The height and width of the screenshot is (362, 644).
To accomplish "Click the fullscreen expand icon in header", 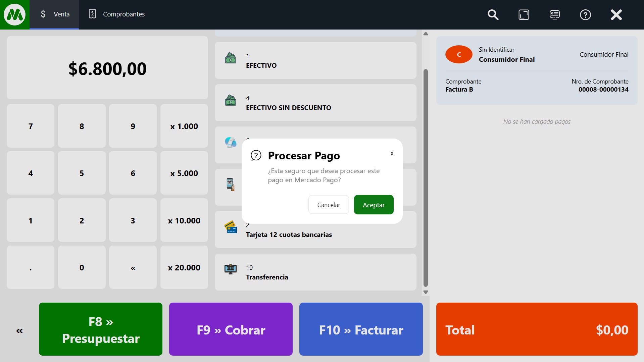I will pos(524,15).
